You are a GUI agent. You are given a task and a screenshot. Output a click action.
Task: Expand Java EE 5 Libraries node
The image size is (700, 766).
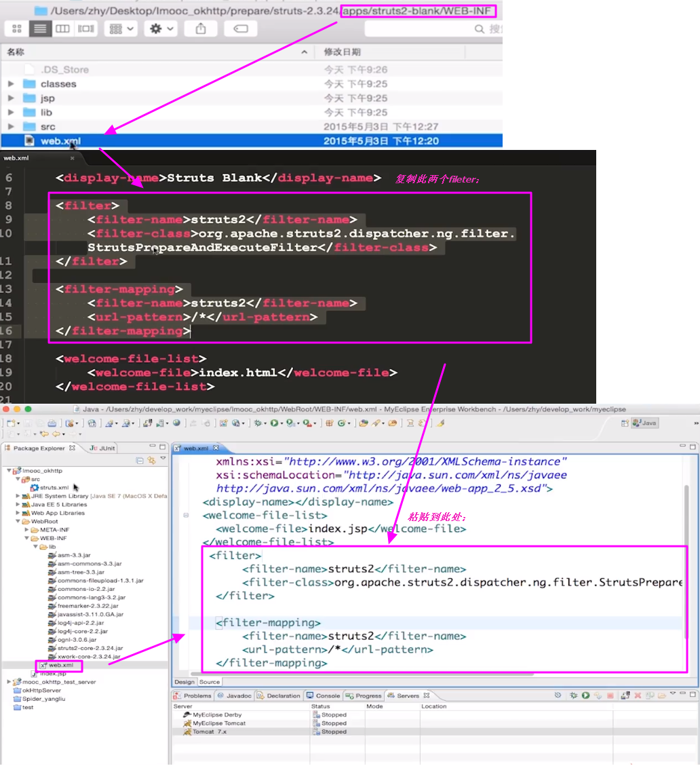(18, 504)
